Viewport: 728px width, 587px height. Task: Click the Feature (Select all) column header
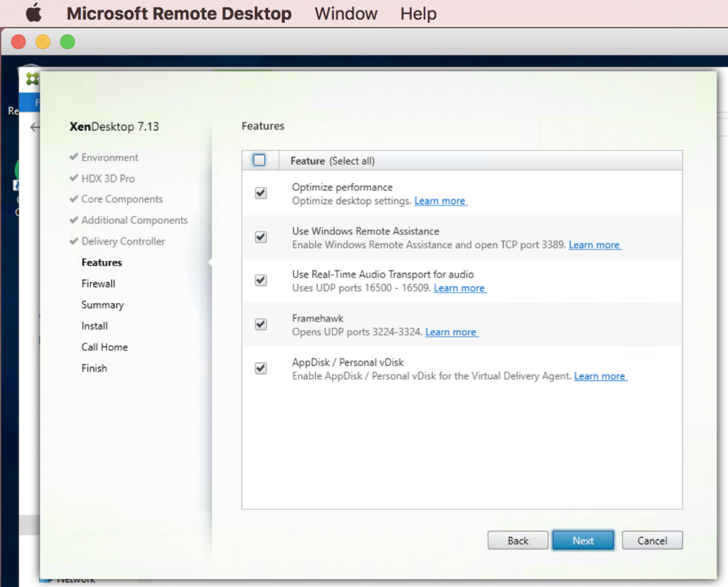tap(333, 161)
